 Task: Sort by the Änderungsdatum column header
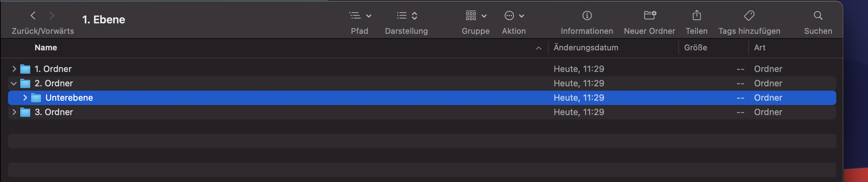(586, 48)
